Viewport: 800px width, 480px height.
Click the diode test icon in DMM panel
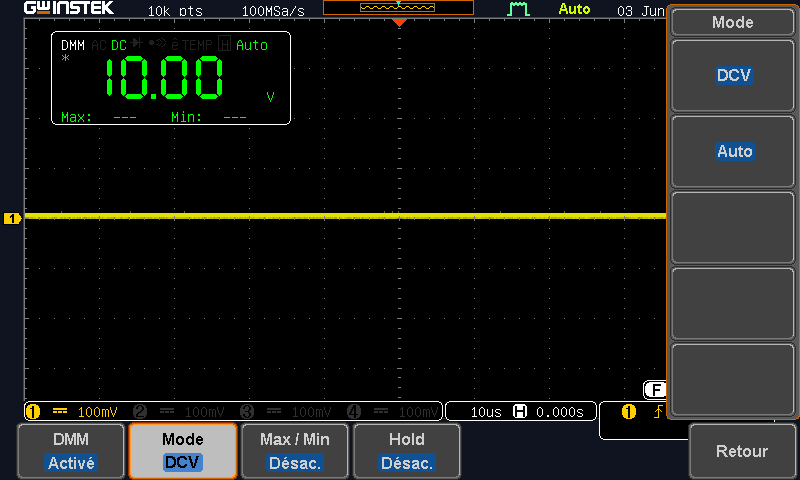[136, 43]
